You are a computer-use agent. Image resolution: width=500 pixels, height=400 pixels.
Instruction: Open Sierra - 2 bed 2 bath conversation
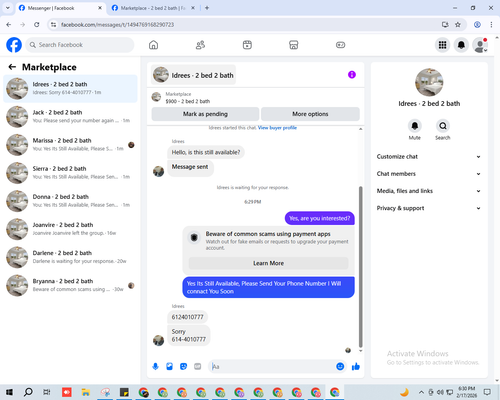[70, 173]
